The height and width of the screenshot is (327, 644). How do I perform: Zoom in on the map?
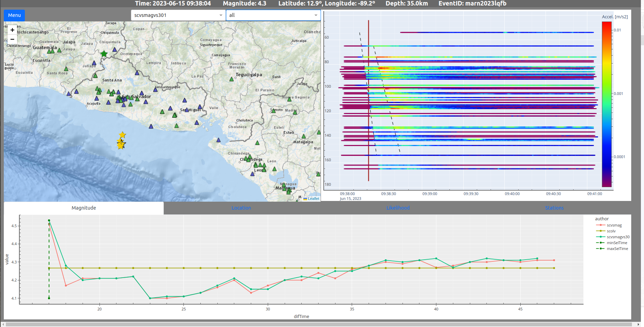(12, 30)
